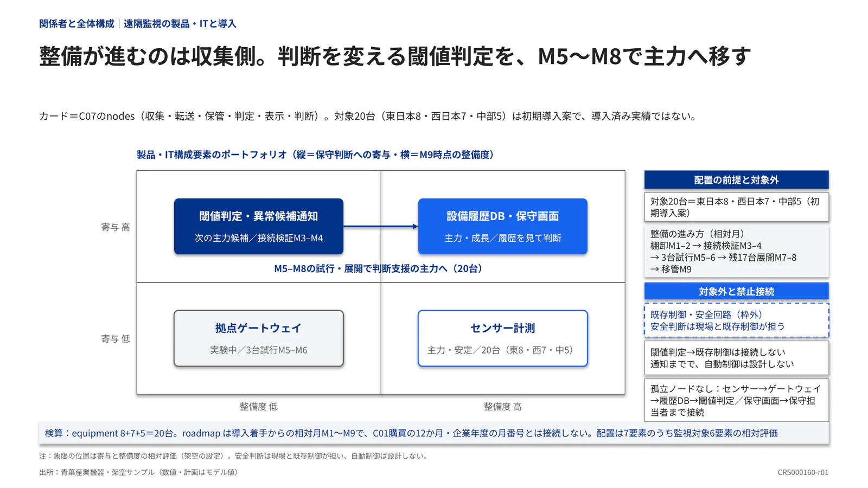Viewport: 868px width, 488px height.
Task: Select the slide title starting '整備が進むのは収集側'
Action: [x=395, y=56]
